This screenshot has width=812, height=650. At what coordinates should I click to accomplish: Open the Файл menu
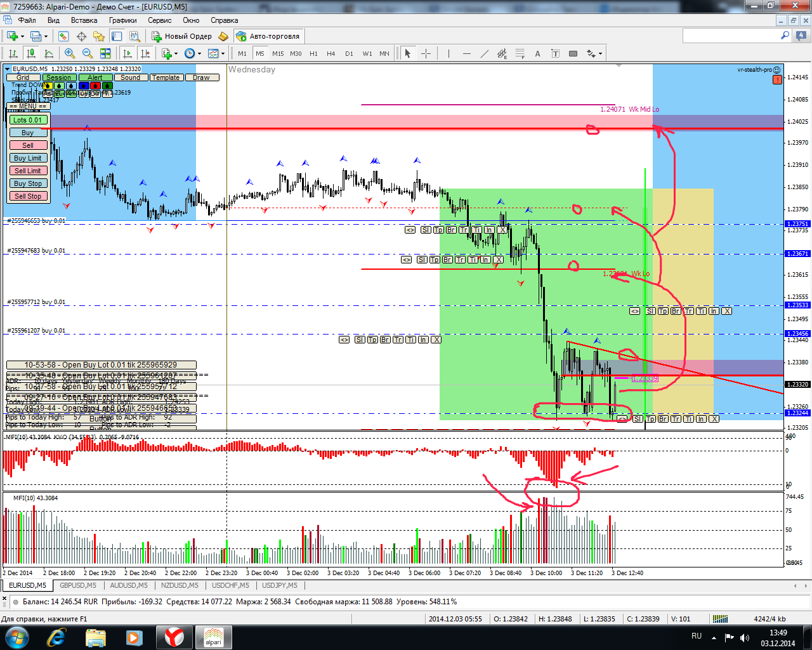click(27, 20)
